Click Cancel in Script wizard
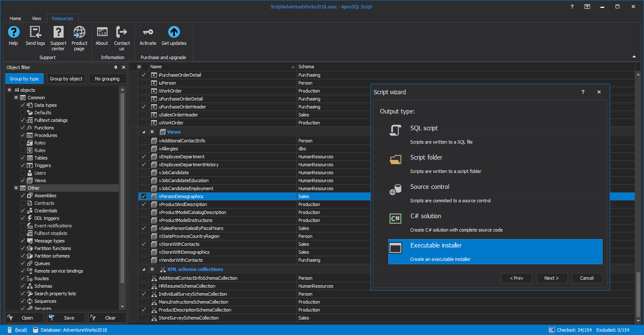This screenshot has height=335, width=644. [x=587, y=278]
